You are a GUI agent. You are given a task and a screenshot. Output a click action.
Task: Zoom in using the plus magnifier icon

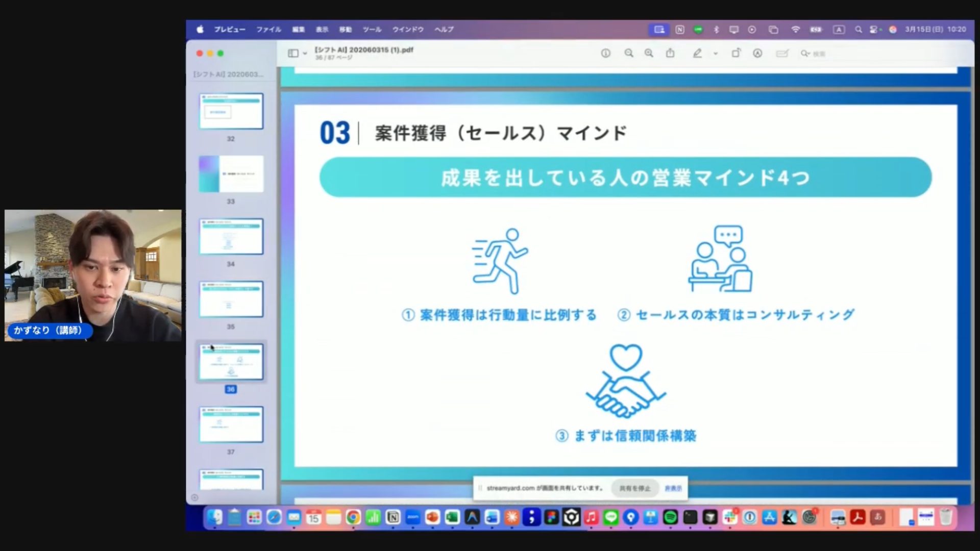pos(649,53)
